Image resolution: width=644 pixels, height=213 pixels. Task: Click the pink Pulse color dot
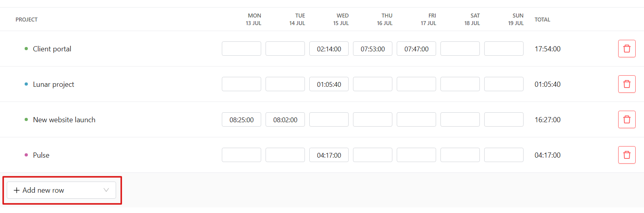pos(26,155)
